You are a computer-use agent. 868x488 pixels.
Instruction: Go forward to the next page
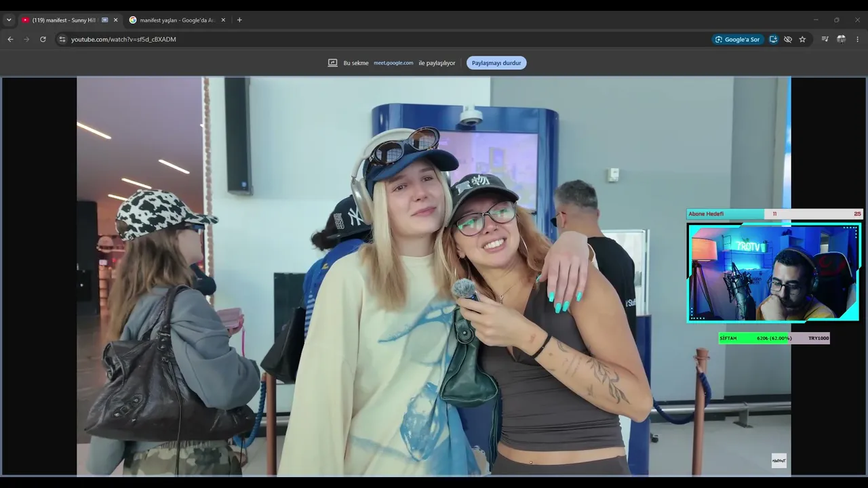26,39
